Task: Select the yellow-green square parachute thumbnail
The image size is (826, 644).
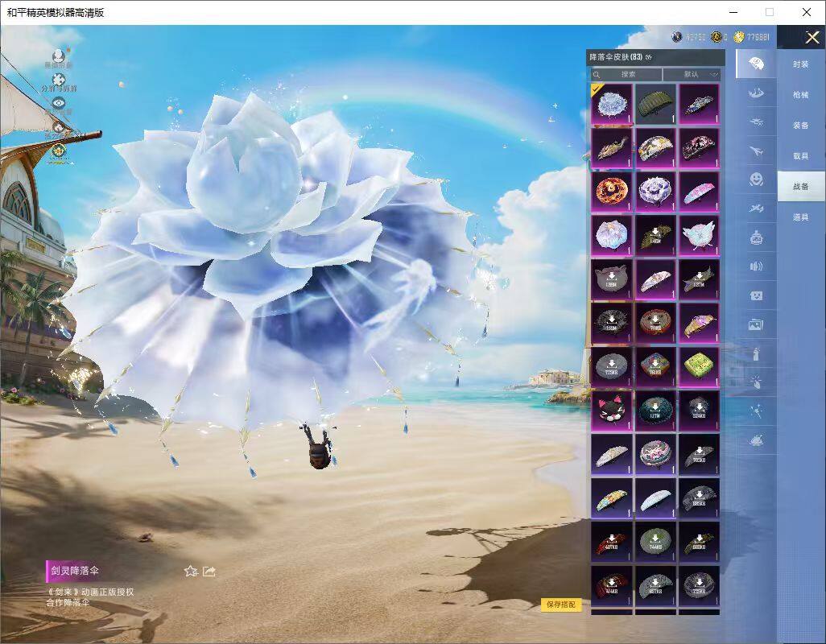Action: [699, 366]
